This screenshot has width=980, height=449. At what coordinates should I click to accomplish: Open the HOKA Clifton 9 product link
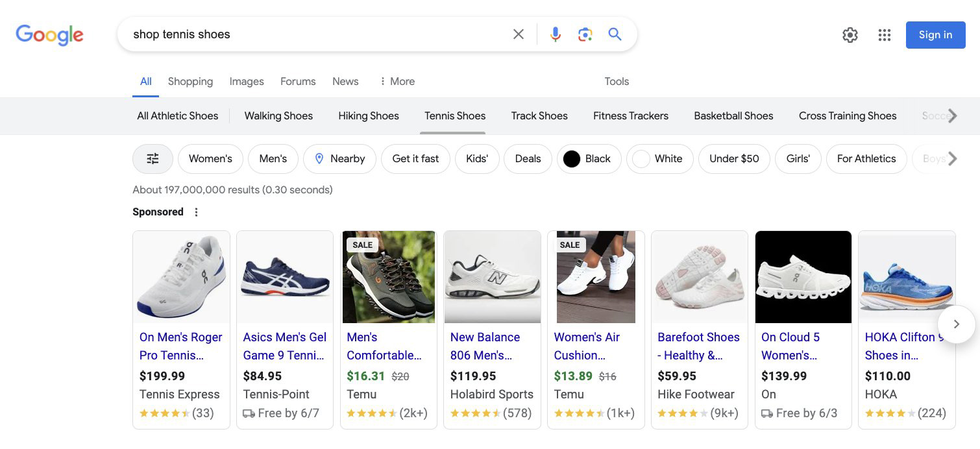(903, 346)
